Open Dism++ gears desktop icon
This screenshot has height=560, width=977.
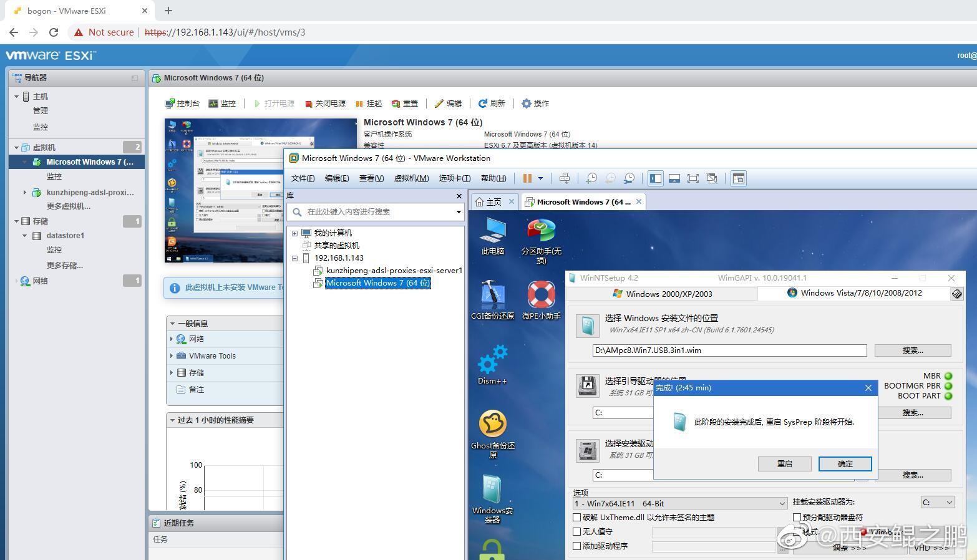tap(493, 365)
